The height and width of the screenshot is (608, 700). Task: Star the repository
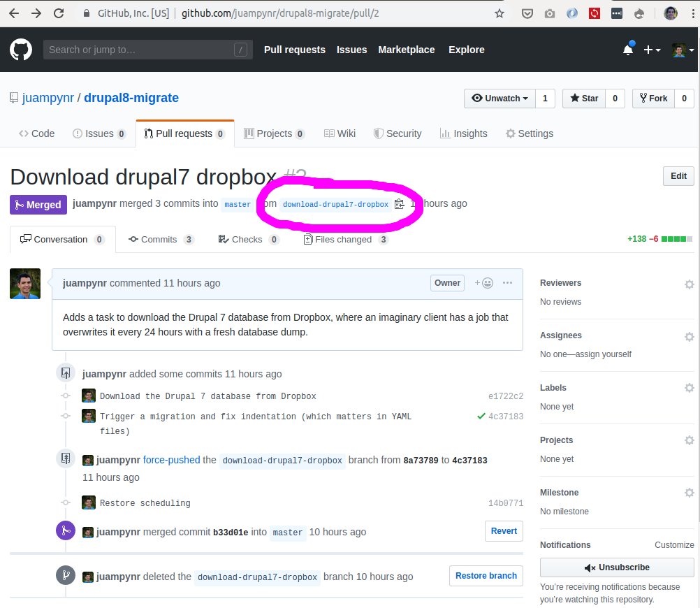[584, 99]
